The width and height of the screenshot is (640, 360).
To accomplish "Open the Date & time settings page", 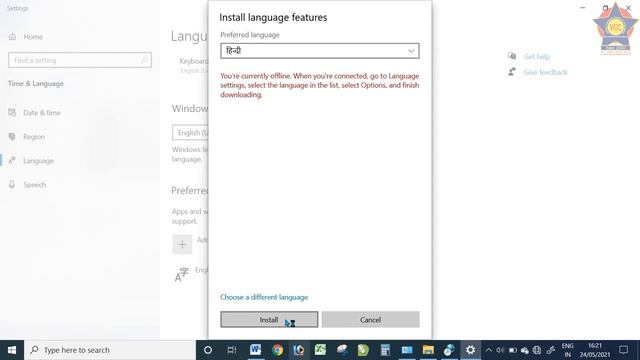I will (x=42, y=113).
